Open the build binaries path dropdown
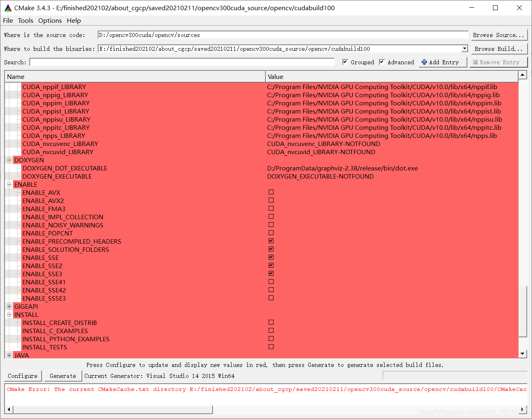The image size is (532, 419). tap(464, 49)
